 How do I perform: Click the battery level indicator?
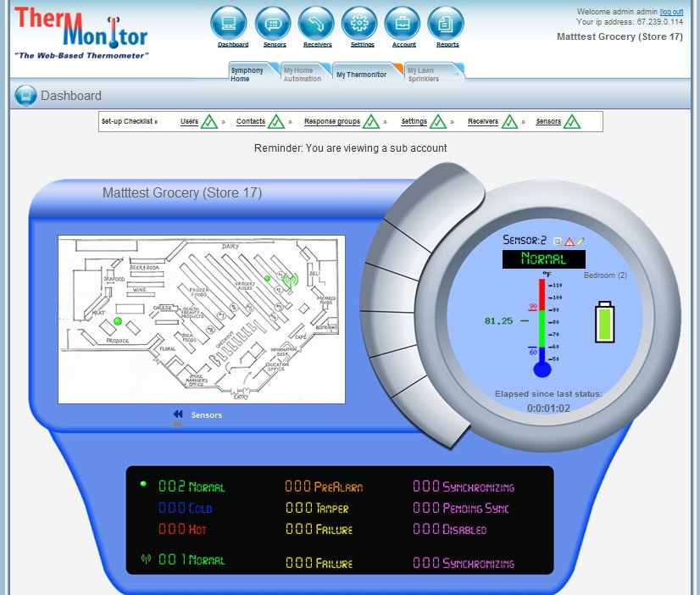pos(605,322)
